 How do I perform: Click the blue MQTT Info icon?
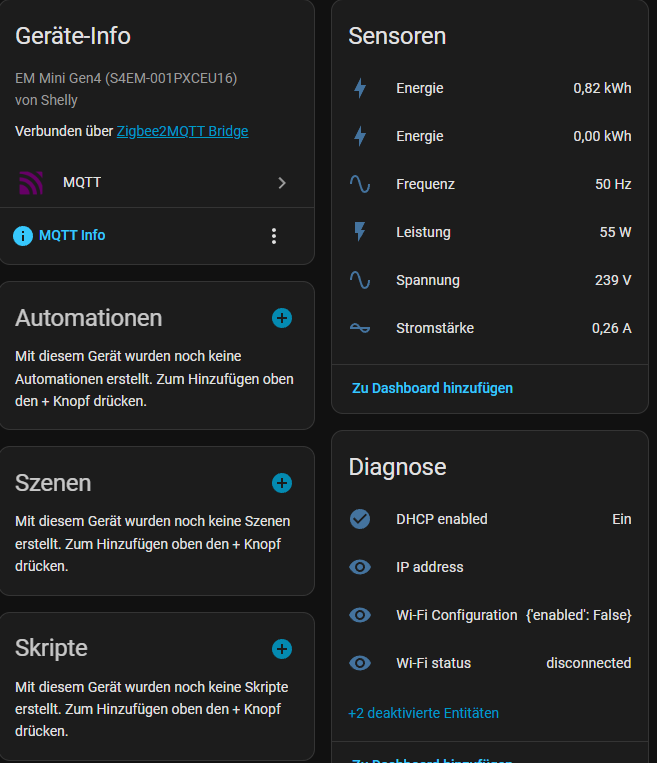(x=23, y=236)
